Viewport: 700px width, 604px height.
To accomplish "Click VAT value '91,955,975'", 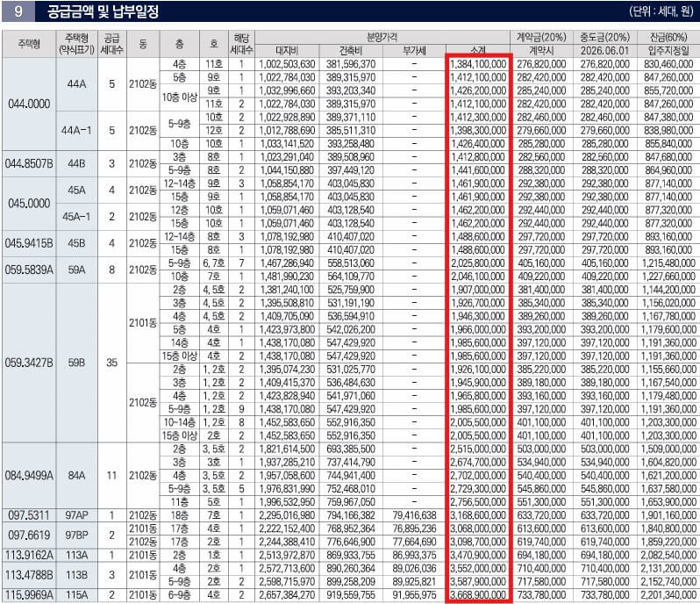I will [x=414, y=595].
